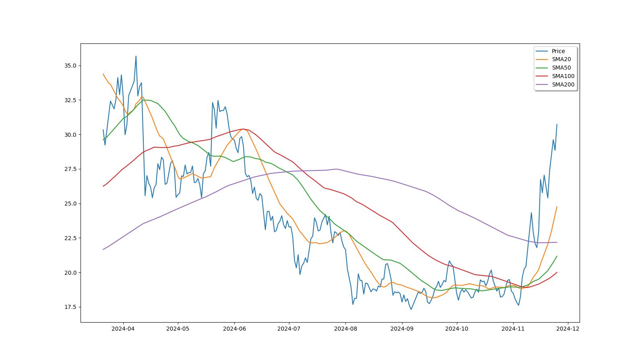Click the 2024-07 x-axis label
Viewport: 644px width, 362px height.
pyautogui.click(x=289, y=329)
